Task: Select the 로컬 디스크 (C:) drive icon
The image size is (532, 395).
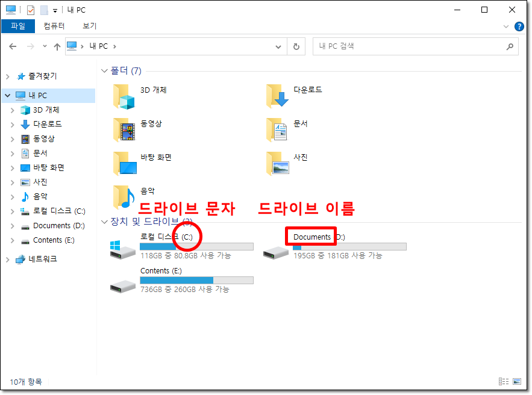Action: point(122,250)
